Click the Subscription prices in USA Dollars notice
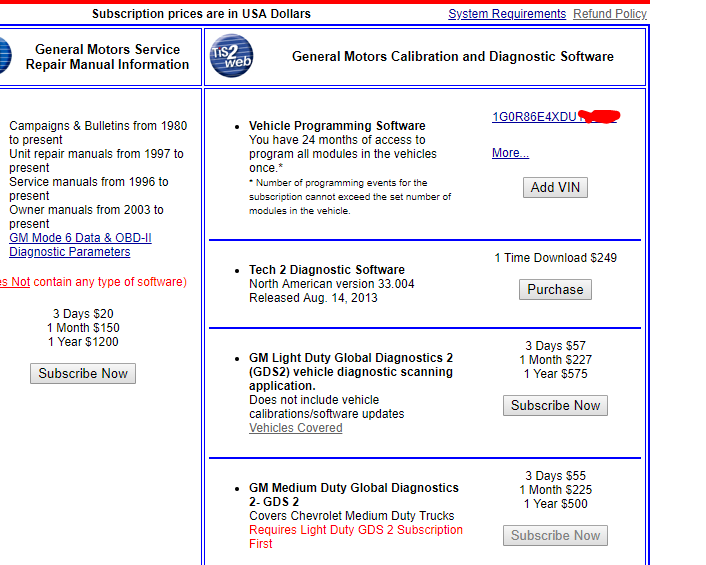706x565 pixels. 201,14
